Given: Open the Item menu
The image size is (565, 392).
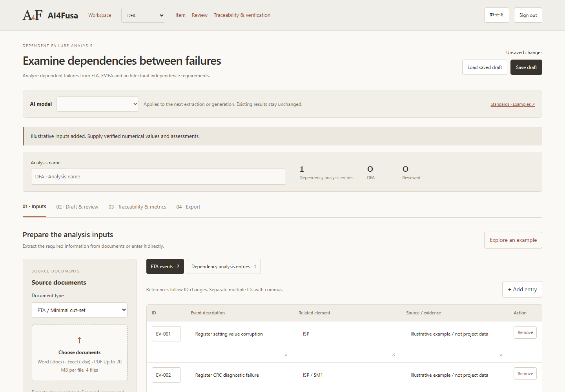Looking at the screenshot, I should [x=180, y=15].
